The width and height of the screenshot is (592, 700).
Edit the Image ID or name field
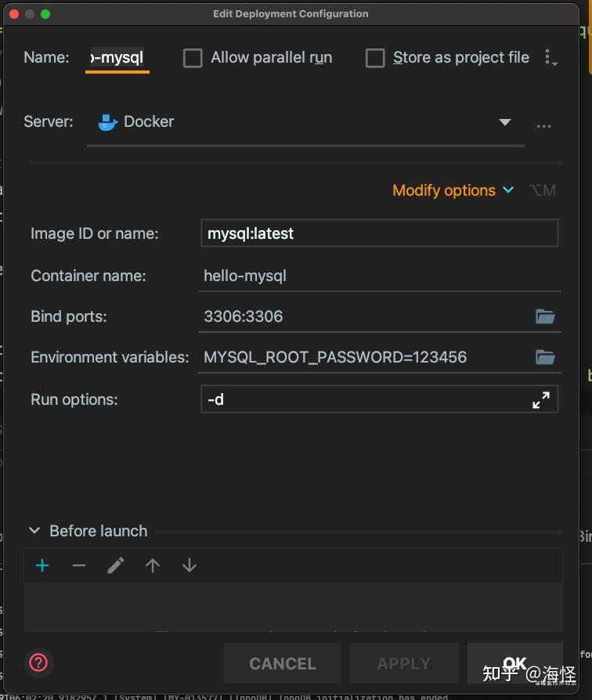tap(380, 233)
